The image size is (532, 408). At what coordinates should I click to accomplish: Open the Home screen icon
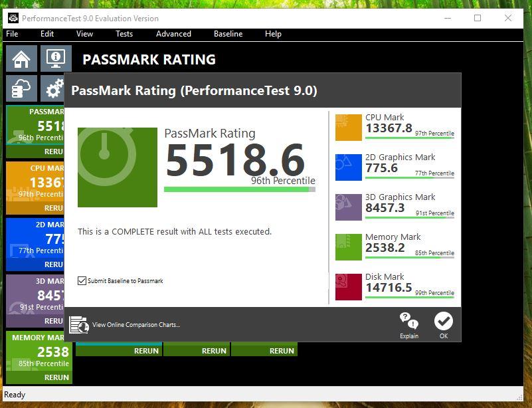tap(21, 58)
